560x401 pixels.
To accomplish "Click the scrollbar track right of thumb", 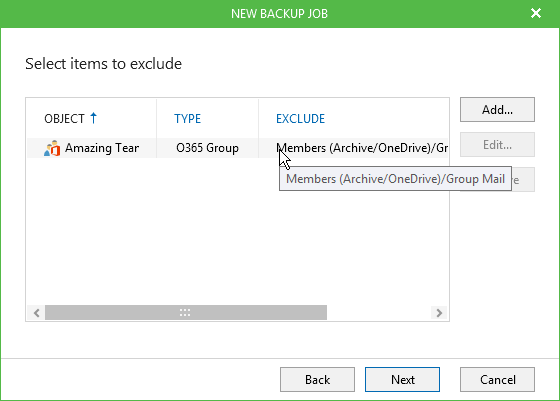I will coord(379,313).
